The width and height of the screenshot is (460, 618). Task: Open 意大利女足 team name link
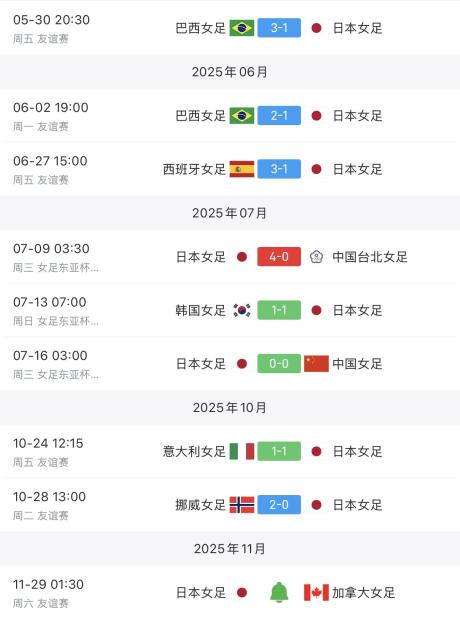194,451
